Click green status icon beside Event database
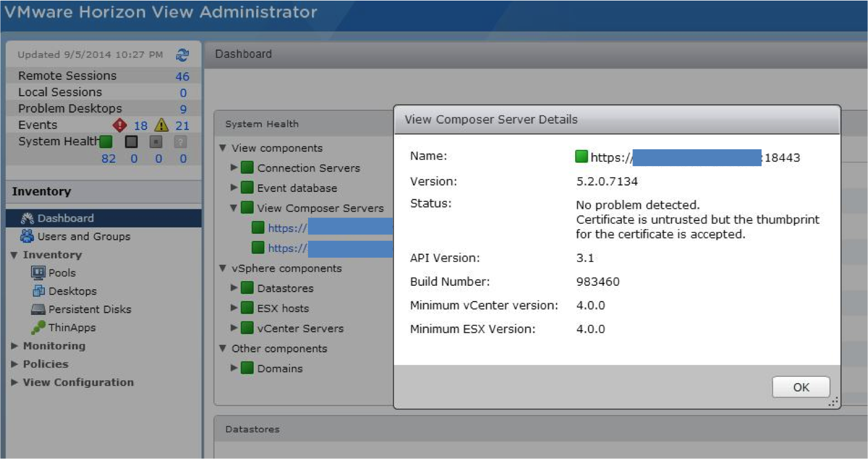 tap(247, 188)
